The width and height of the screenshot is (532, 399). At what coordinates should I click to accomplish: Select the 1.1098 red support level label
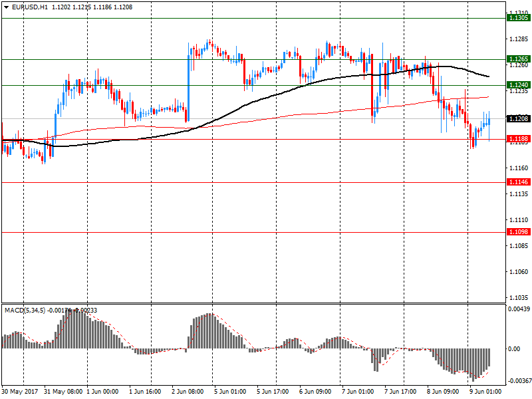tap(518, 232)
